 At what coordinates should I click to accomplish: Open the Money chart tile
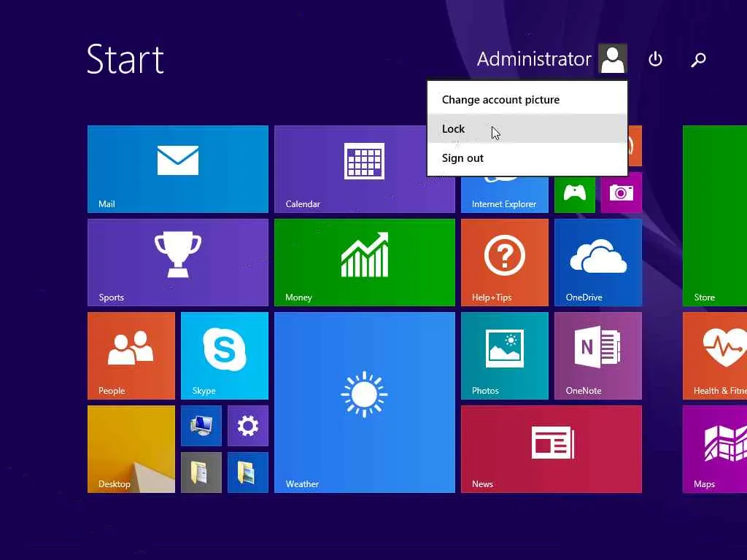point(365,262)
